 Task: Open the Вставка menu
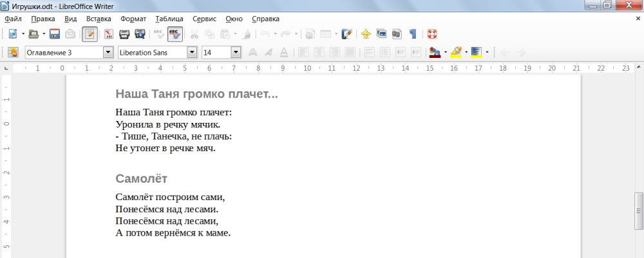pyautogui.click(x=99, y=19)
